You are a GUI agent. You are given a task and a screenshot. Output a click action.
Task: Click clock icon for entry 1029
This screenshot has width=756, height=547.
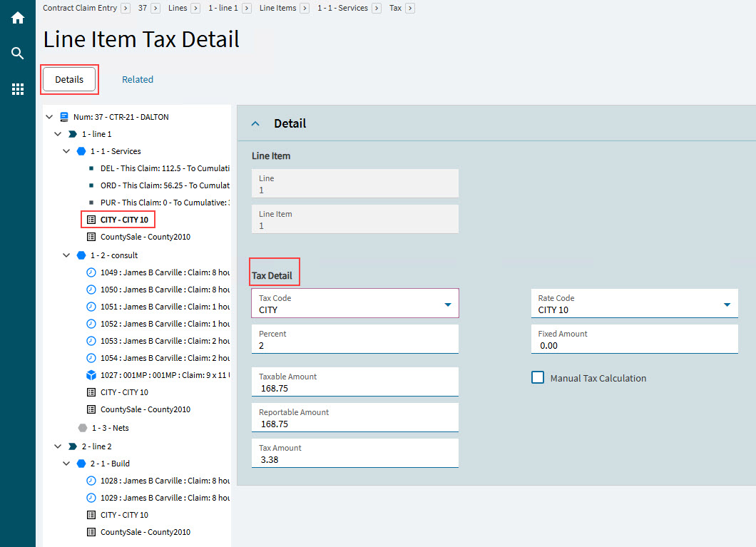coord(91,498)
